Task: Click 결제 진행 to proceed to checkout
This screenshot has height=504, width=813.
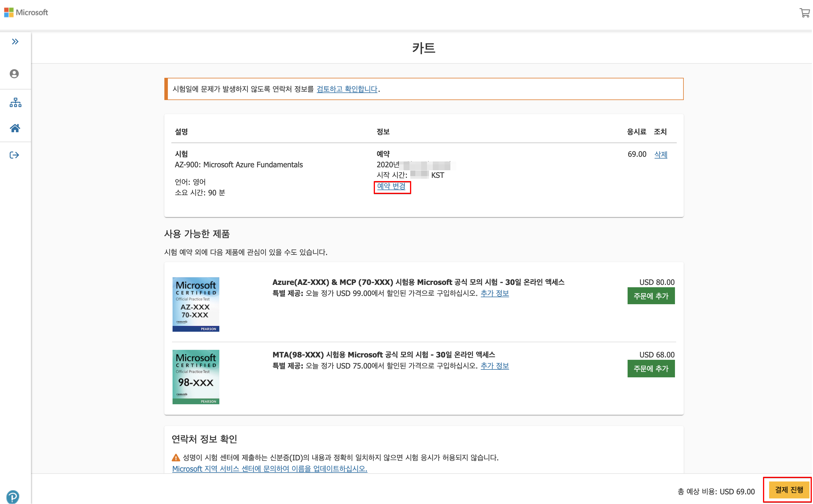Action: 789,490
